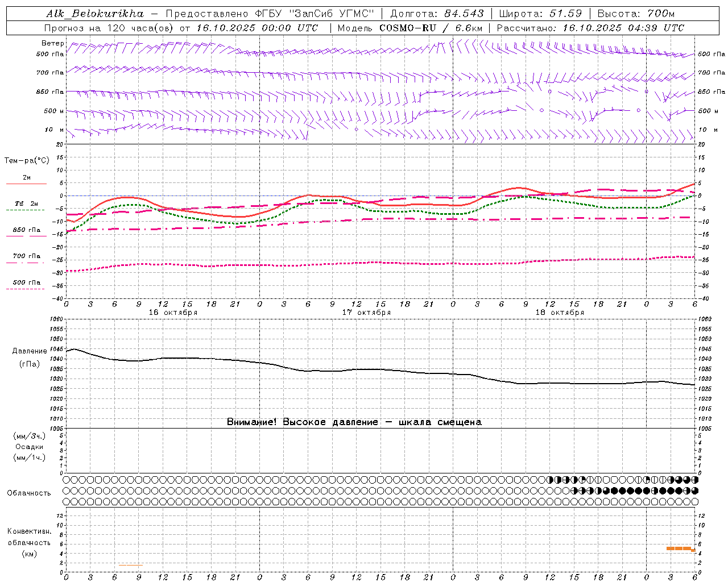The height and width of the screenshot is (582, 728).
Task: Click the '17 октября' date label
Action: 366,313
